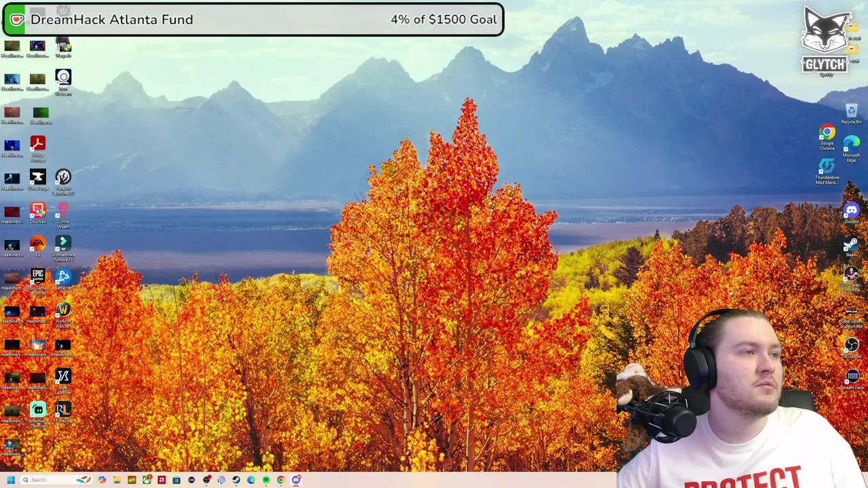
Task: Open Jagex Launcher desktop shortcut
Action: coord(63,382)
